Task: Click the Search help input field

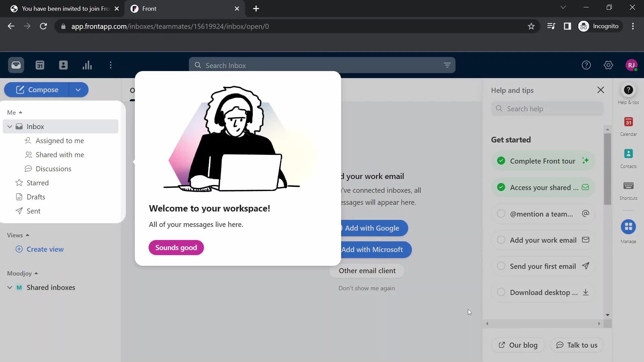Action: 547,109
